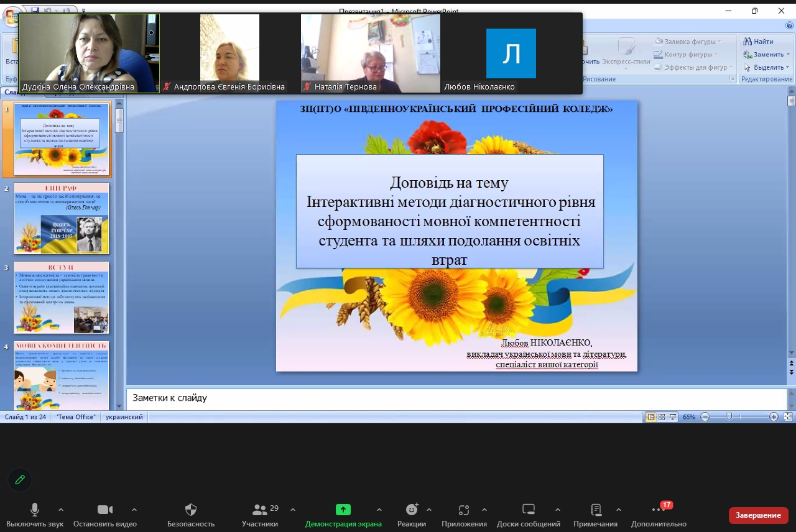Open Дополнительно more options menu
The image size is (796, 532).
pos(659,515)
